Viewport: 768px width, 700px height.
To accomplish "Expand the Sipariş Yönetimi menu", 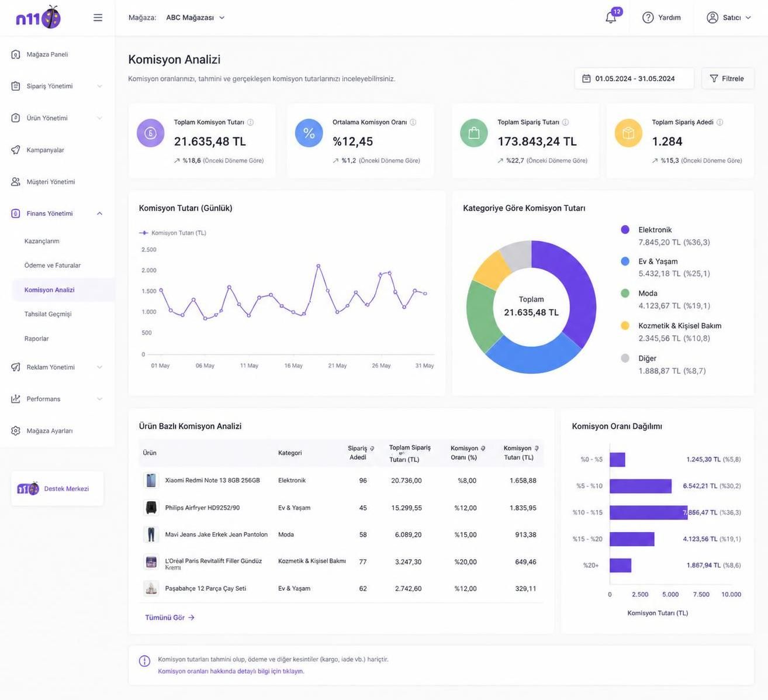I will [x=57, y=86].
